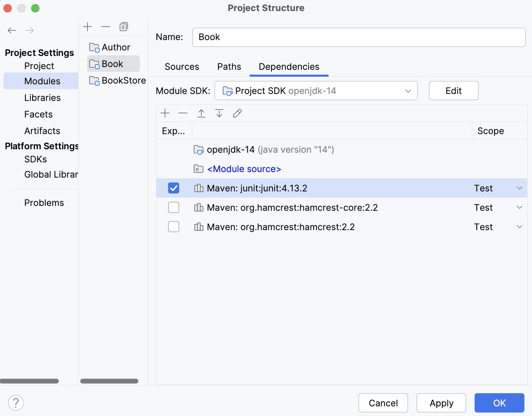Uncheck export for Maven: junit:junit:4.13.2
Image resolution: width=532 pixels, height=416 pixels.
[x=174, y=188]
